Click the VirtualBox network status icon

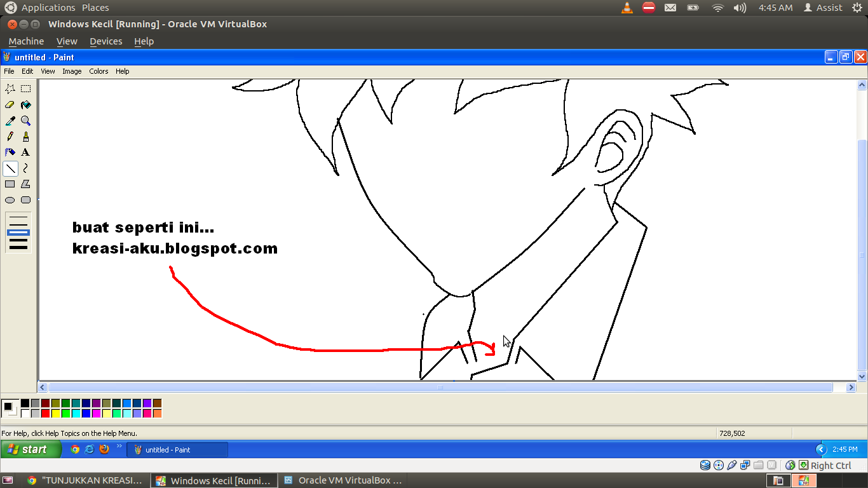click(x=745, y=465)
